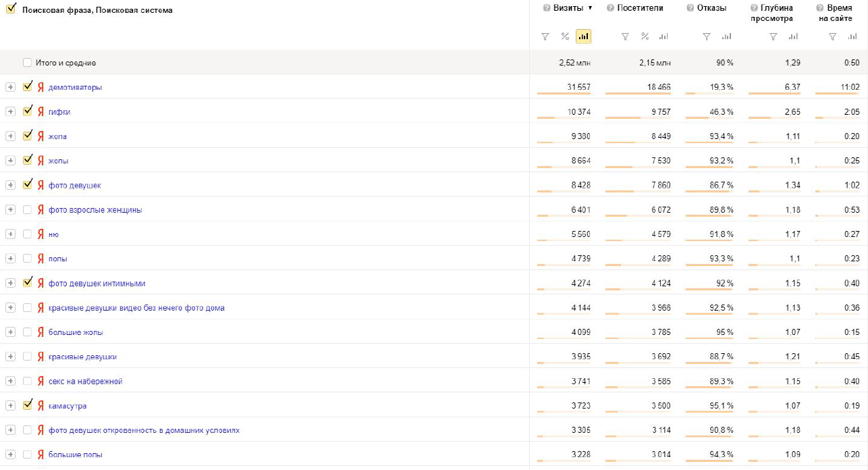
Task: Click highlighted chart icon under Визиты
Action: pos(583,36)
